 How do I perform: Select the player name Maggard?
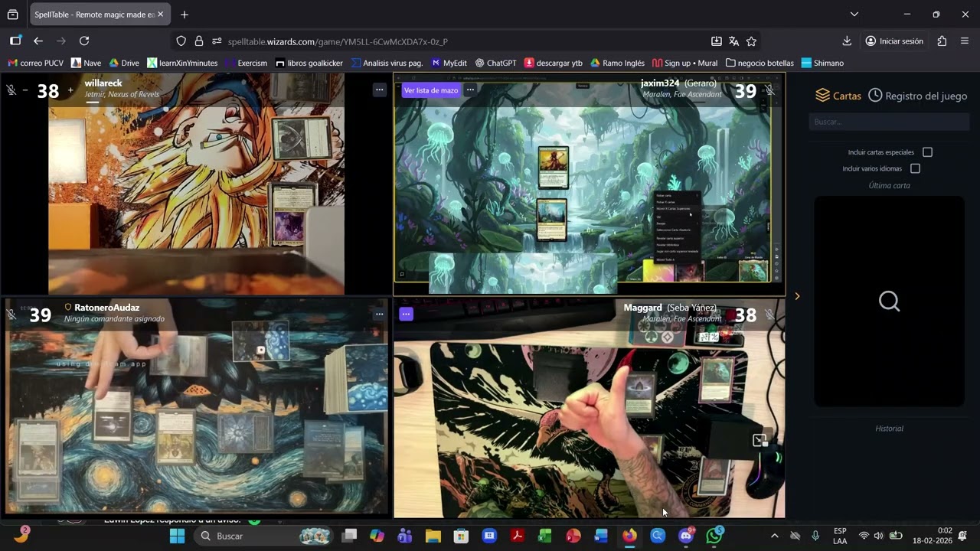pos(643,308)
